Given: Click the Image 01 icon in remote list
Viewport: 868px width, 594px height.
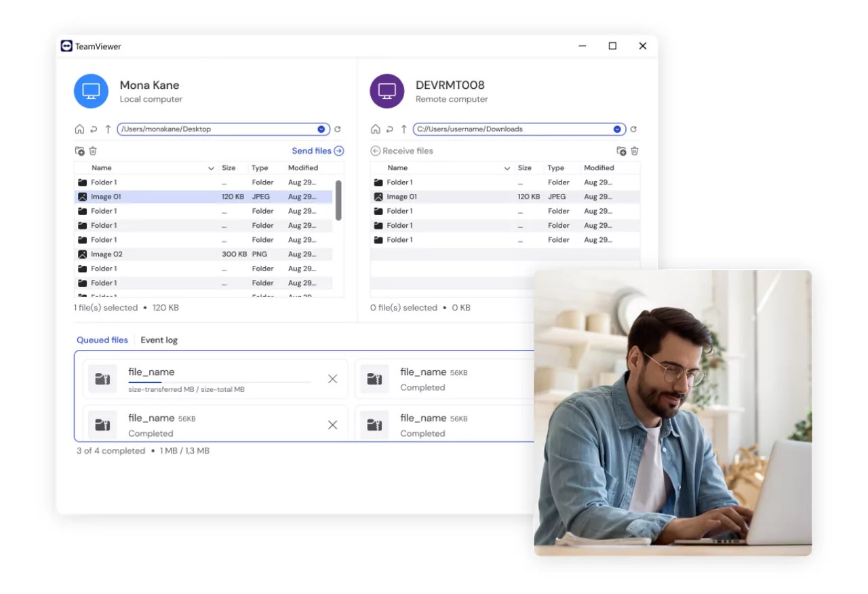Looking at the screenshot, I should tap(378, 197).
